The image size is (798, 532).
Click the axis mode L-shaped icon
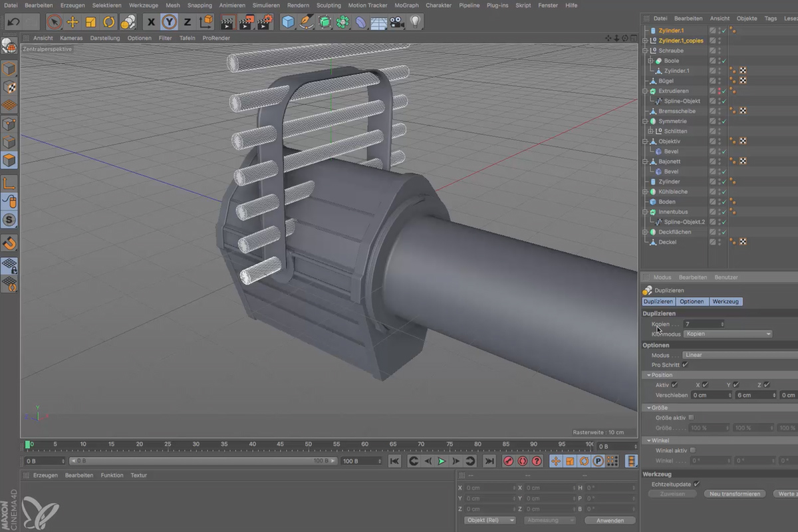pos(9,182)
